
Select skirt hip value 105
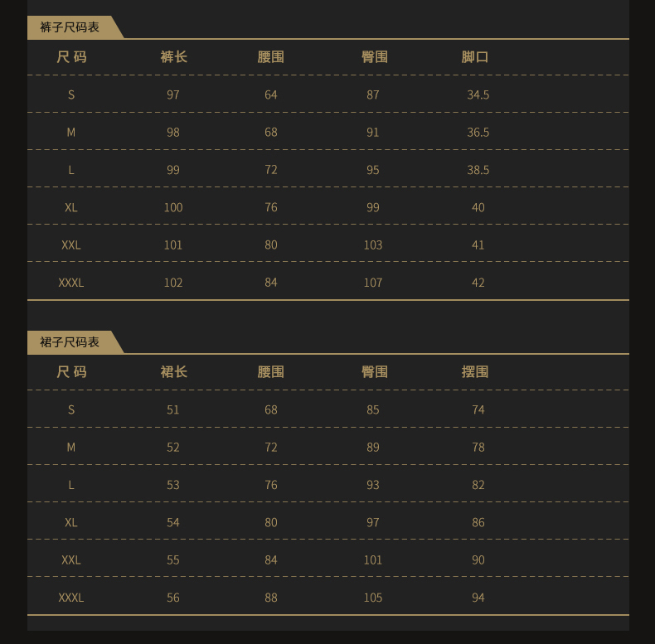click(x=373, y=598)
